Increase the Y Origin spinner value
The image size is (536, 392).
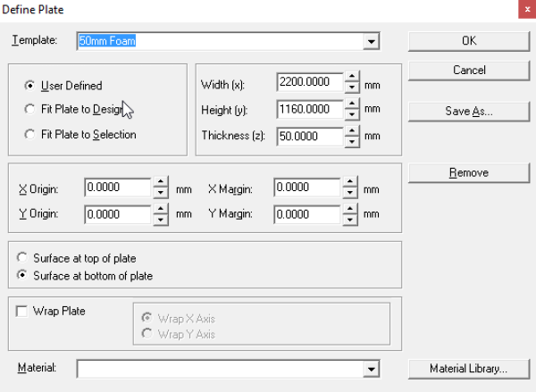click(161, 210)
